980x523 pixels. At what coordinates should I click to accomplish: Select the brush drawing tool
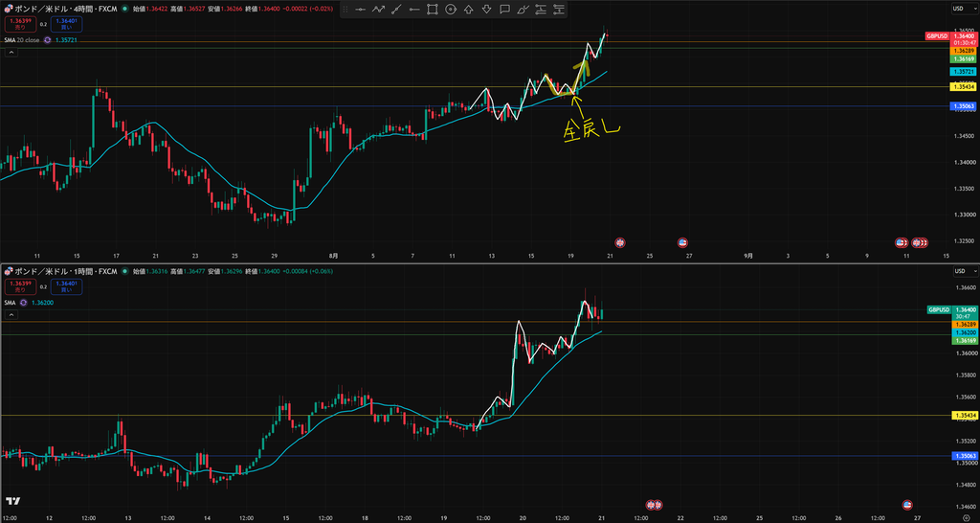(x=523, y=9)
